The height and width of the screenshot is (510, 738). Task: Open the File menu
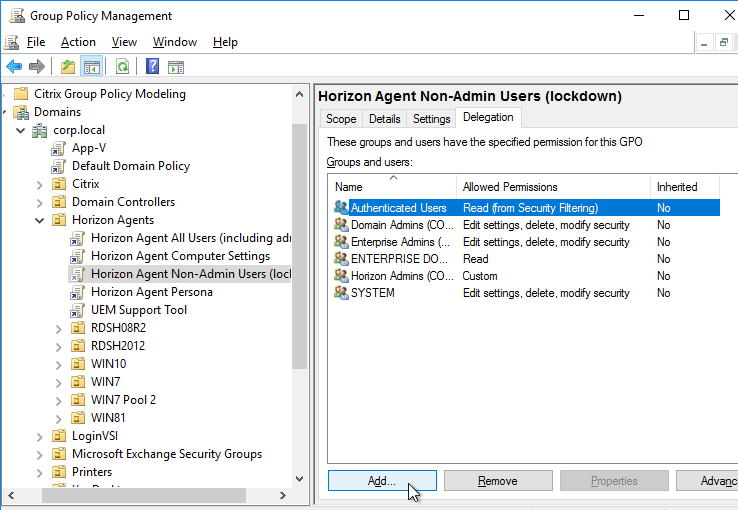(36, 42)
